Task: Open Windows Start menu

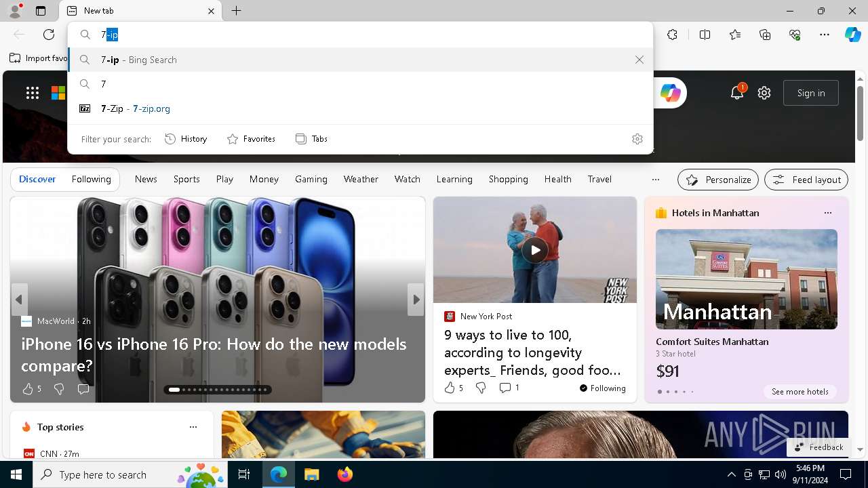Action: (x=16, y=474)
